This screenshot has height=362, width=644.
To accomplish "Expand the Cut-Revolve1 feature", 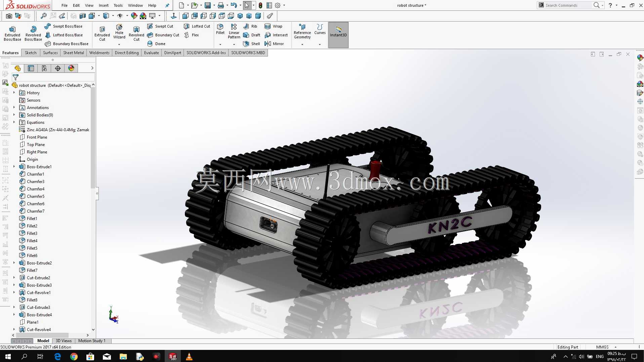I will pos(14,292).
